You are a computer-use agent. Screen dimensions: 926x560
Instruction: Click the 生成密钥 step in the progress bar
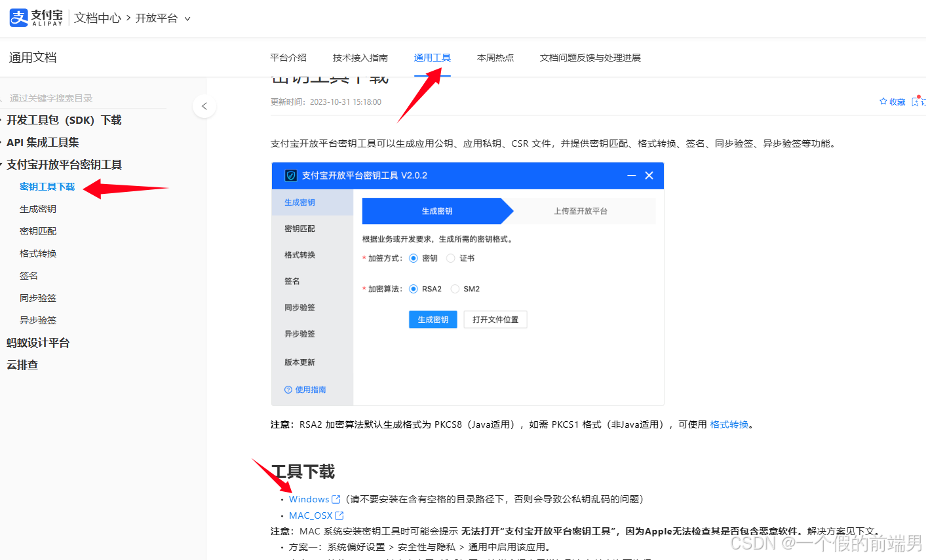pos(437,211)
